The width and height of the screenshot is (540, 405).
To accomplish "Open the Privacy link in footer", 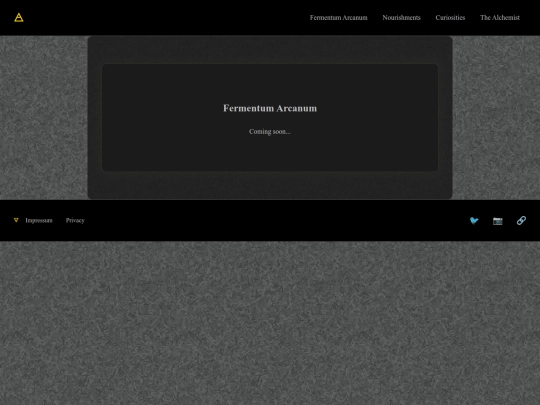I will click(75, 220).
